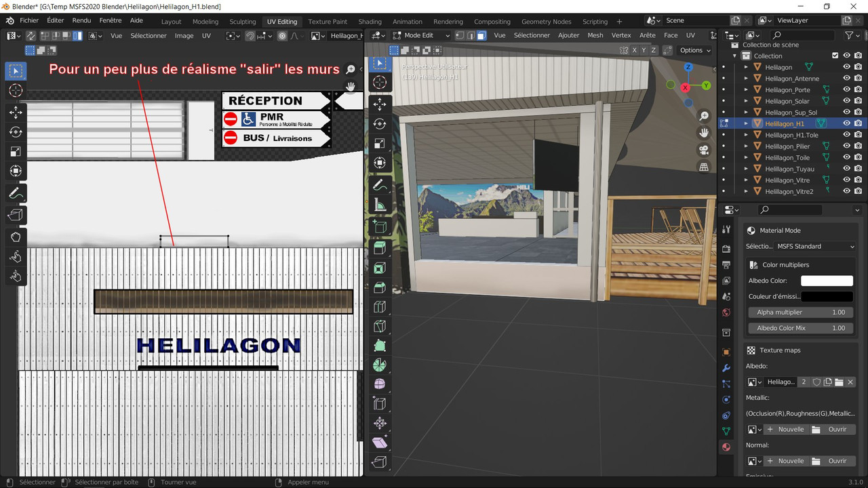Select the Add Cube tool in 3D viewport

pos(380,226)
